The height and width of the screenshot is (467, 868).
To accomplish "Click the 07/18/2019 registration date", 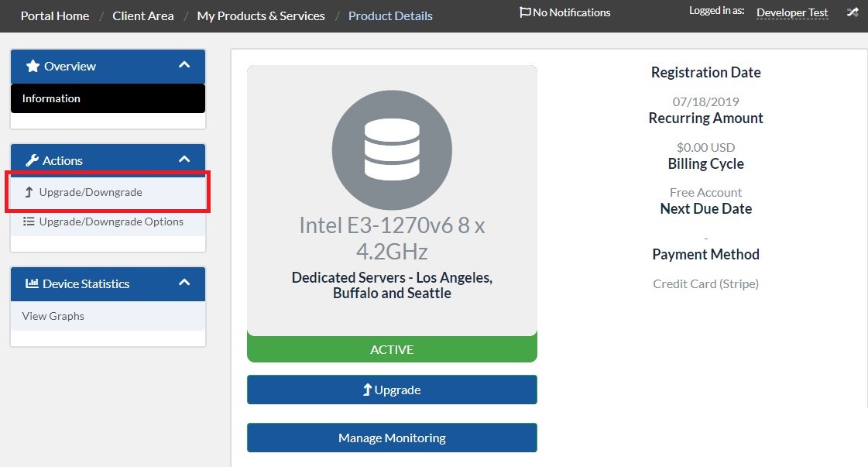I will (706, 102).
